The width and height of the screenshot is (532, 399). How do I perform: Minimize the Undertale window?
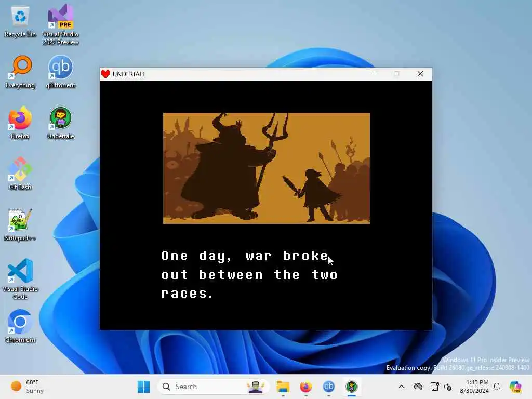click(x=373, y=74)
